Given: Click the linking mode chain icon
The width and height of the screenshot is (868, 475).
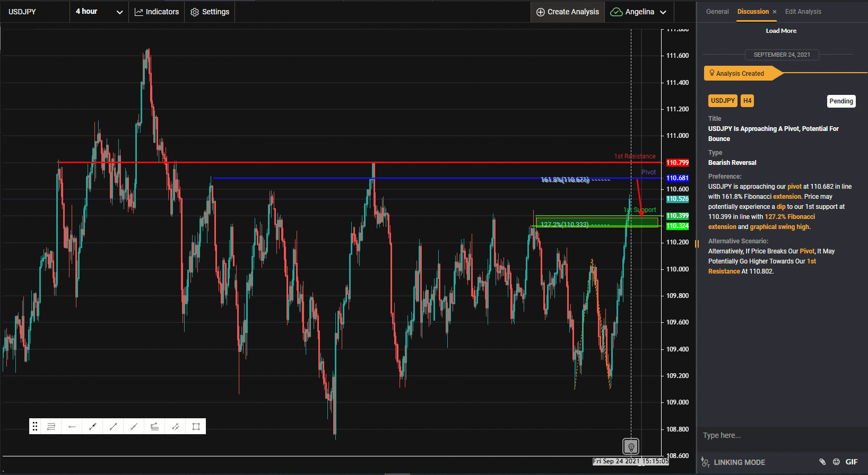Looking at the screenshot, I should coord(705,462).
